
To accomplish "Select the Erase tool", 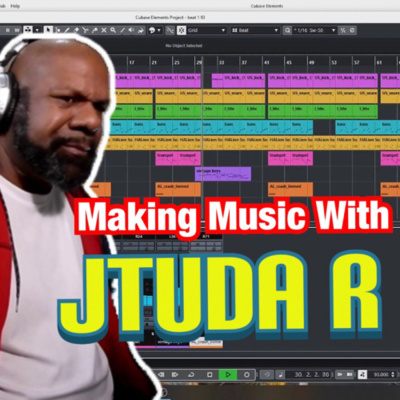I will (76, 30).
